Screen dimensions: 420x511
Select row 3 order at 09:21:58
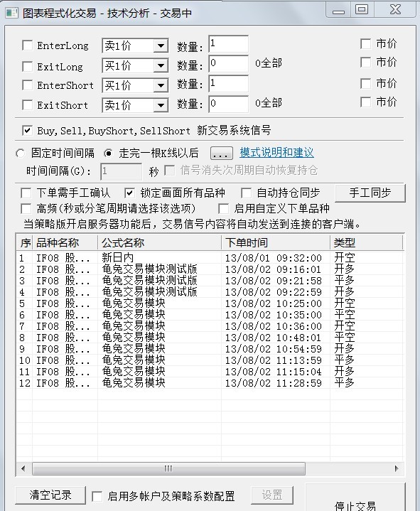(x=210, y=281)
